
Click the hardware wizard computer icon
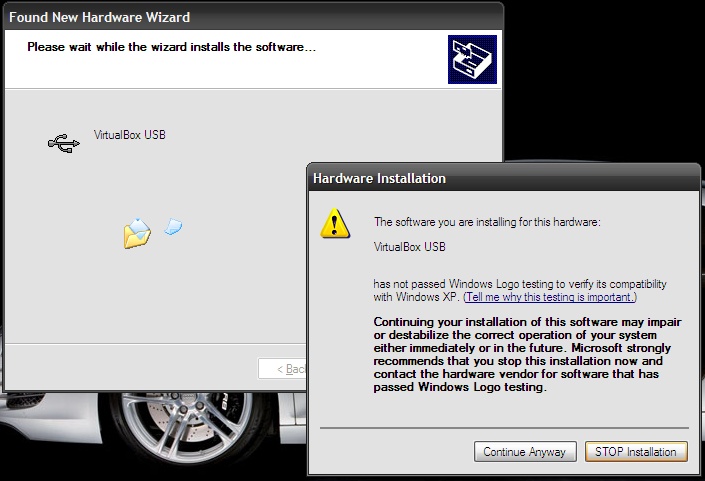pyautogui.click(x=472, y=59)
